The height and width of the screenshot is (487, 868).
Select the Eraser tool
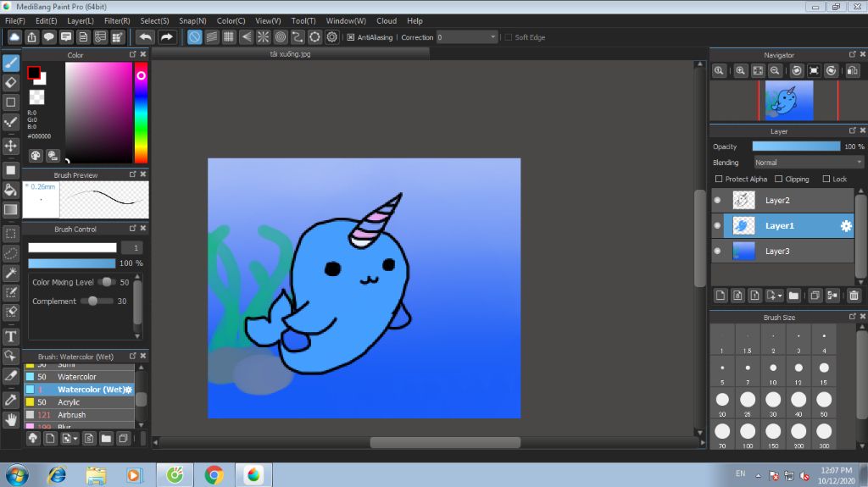click(x=11, y=82)
